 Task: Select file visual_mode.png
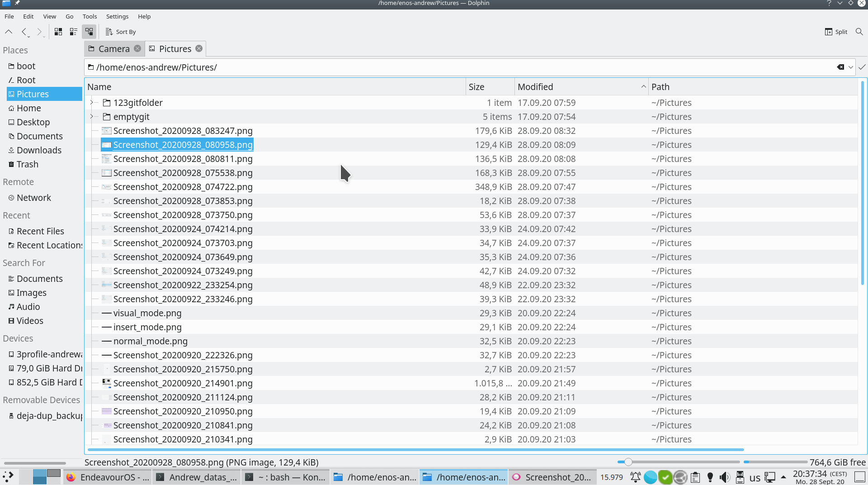[147, 313]
